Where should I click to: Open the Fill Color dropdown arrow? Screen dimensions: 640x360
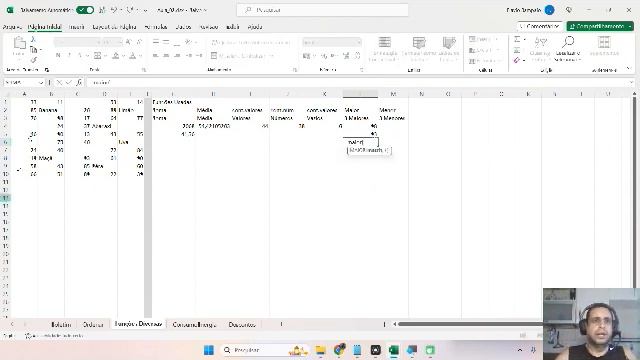pyautogui.click(x=123, y=56)
